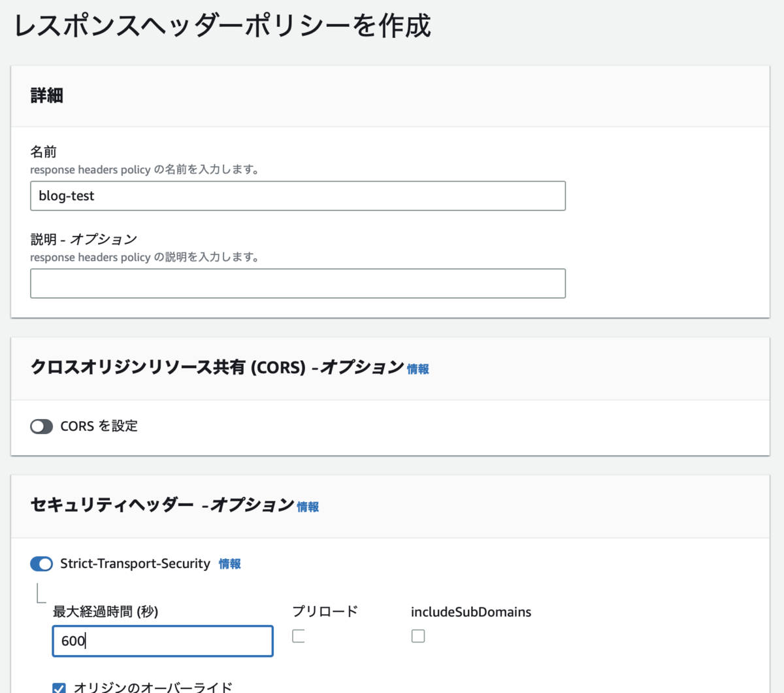
Task: Click the 'CORS を設定' label text
Action: pos(99,426)
